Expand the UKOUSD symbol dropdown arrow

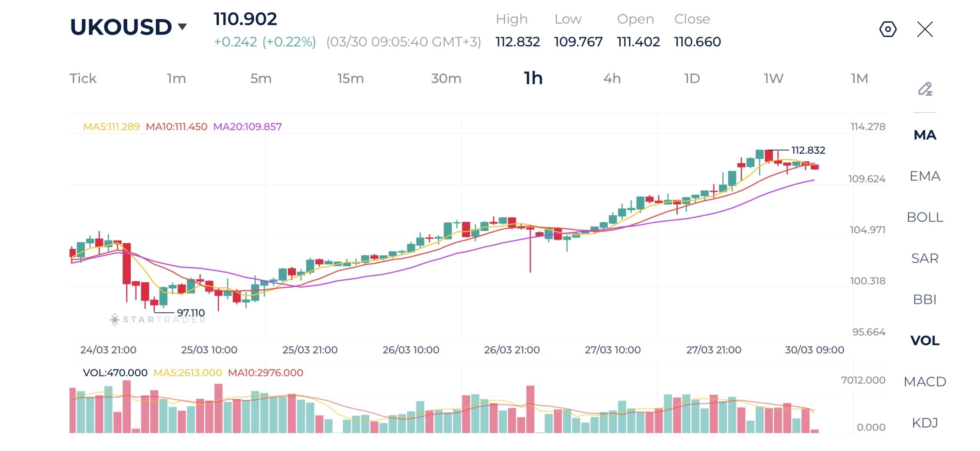point(182,26)
